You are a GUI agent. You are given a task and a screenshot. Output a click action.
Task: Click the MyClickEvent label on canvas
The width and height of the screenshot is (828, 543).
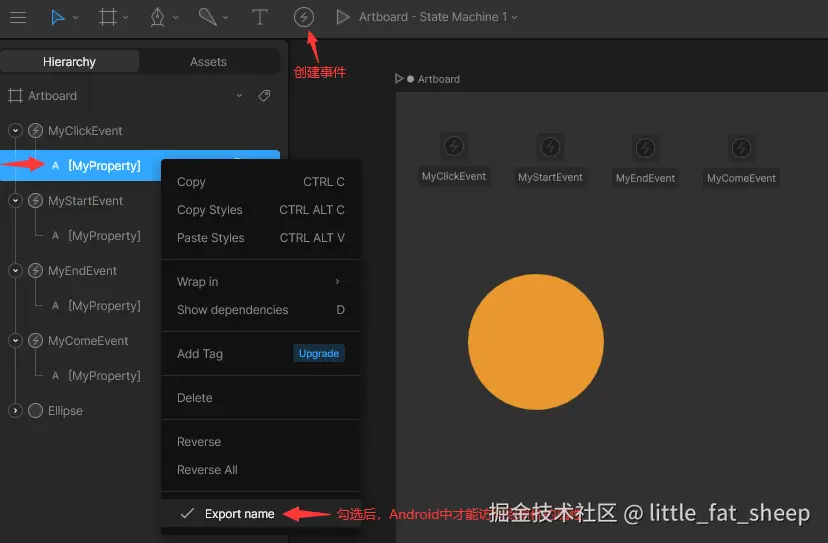pos(454,176)
